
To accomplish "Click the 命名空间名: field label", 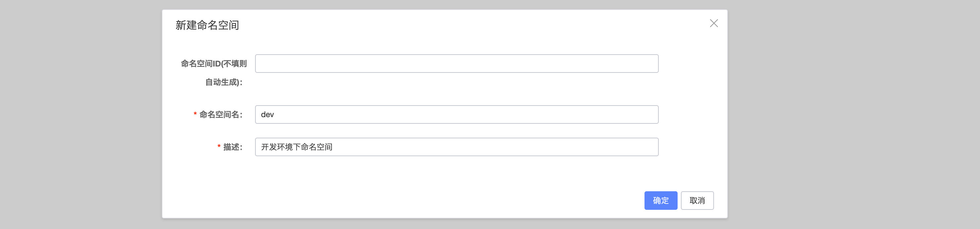I will [221, 114].
